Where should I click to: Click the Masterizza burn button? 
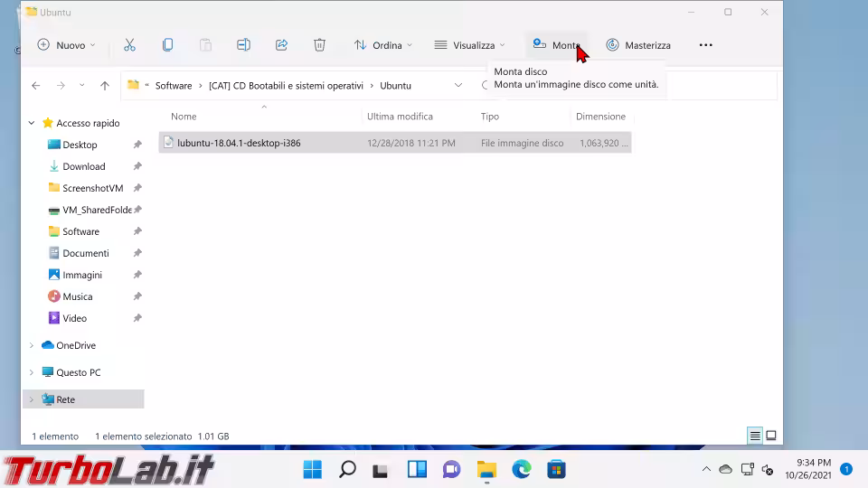coord(638,45)
